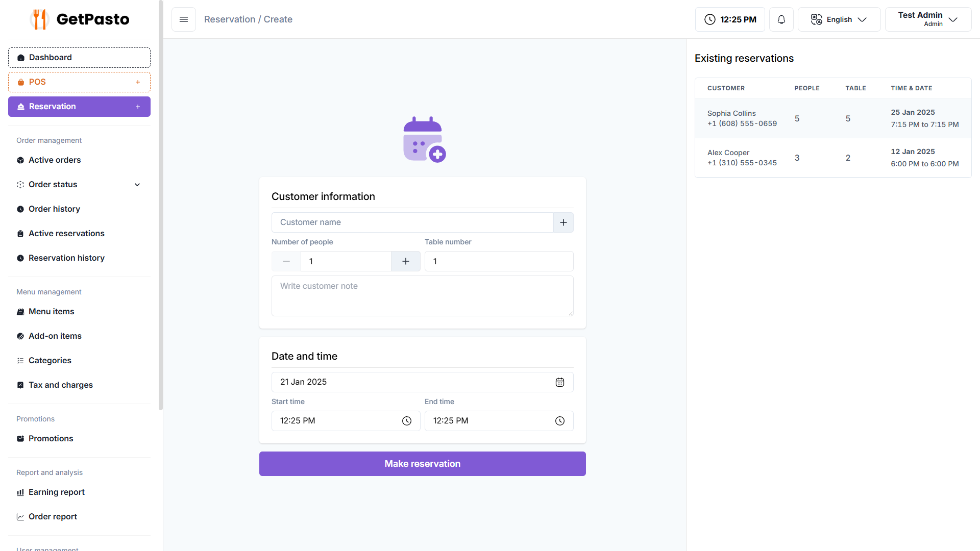Increase number of people with plus

tap(405, 261)
